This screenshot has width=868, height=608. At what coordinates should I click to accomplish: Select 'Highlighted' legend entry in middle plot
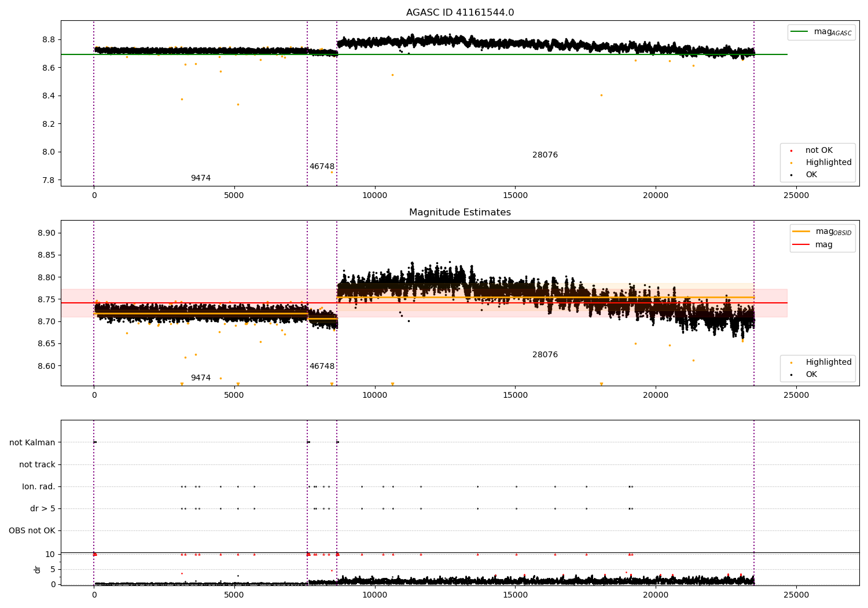829,362
